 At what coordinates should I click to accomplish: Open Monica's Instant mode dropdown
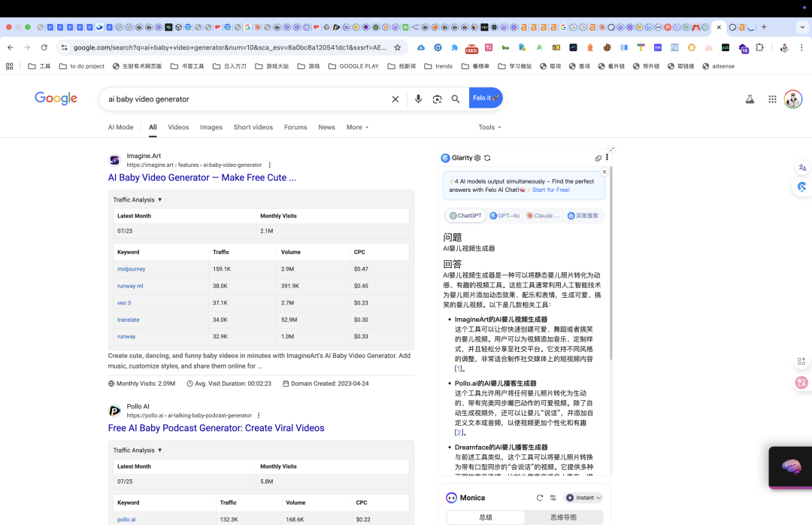pyautogui.click(x=583, y=497)
